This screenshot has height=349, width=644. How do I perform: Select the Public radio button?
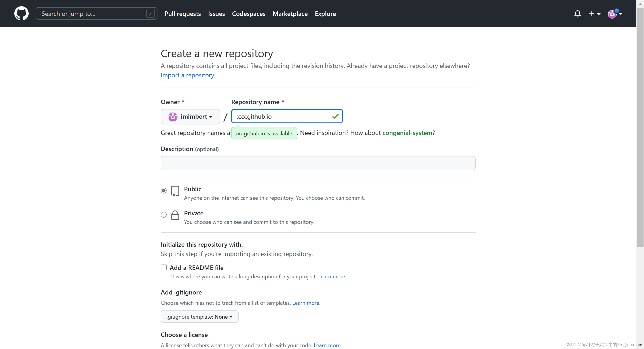[x=164, y=191]
